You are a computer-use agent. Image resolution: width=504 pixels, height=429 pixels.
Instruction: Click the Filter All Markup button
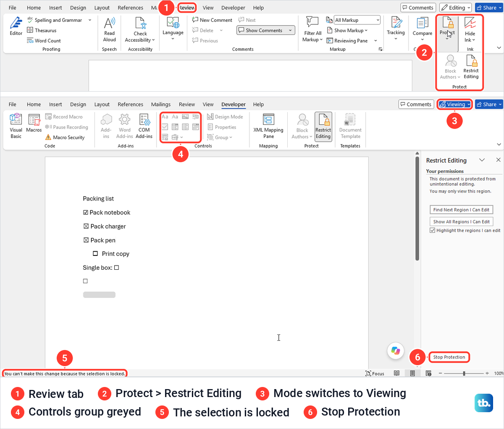[313, 29]
